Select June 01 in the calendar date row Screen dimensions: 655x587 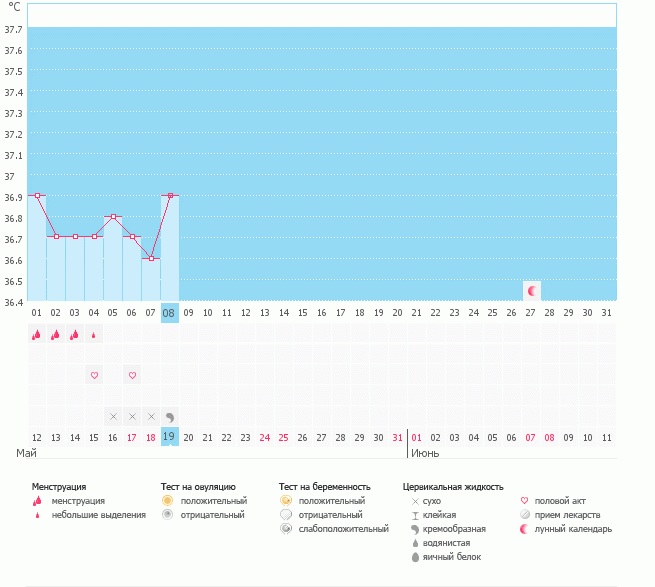pyautogui.click(x=416, y=437)
